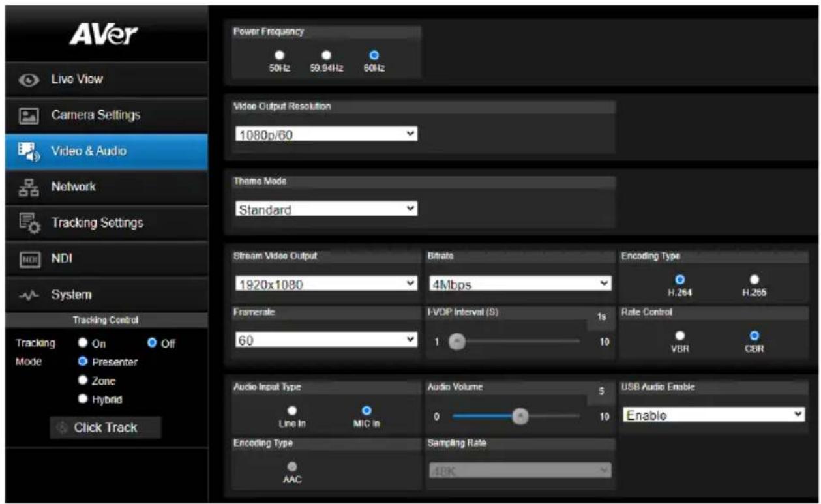Click the Tracking Control header
The image size is (821, 504).
pos(106,320)
